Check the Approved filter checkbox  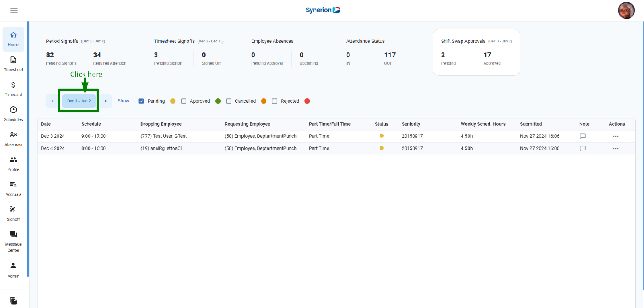tap(184, 101)
